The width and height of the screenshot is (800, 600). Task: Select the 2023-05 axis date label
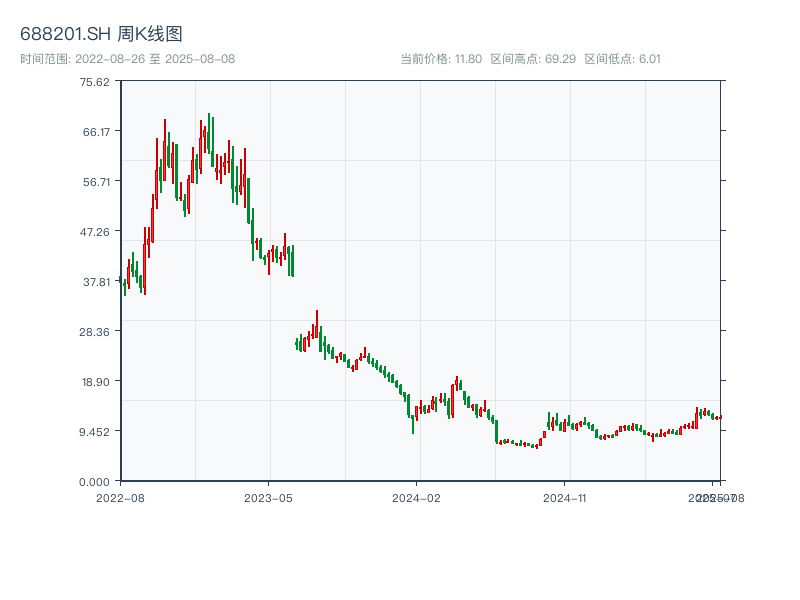[x=266, y=496]
